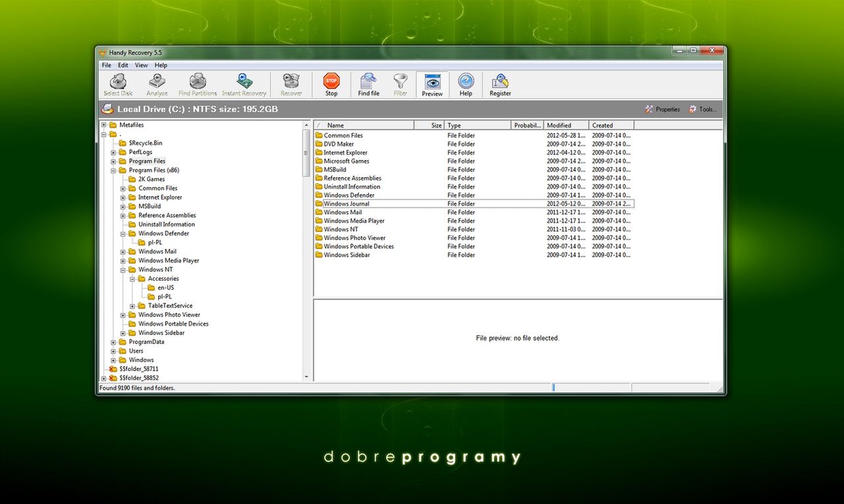Click the folder icon beside en-US
The height and width of the screenshot is (504, 844).
(151, 288)
